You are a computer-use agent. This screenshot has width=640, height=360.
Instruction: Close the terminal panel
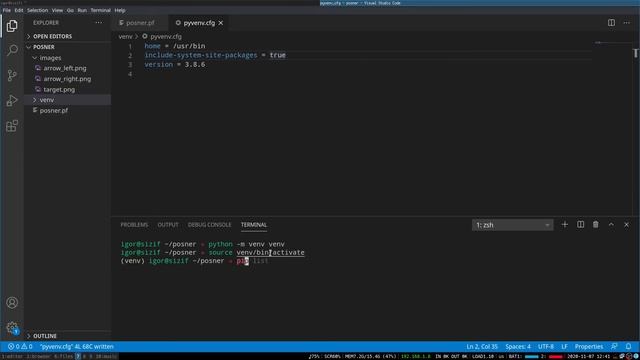[x=627, y=224]
